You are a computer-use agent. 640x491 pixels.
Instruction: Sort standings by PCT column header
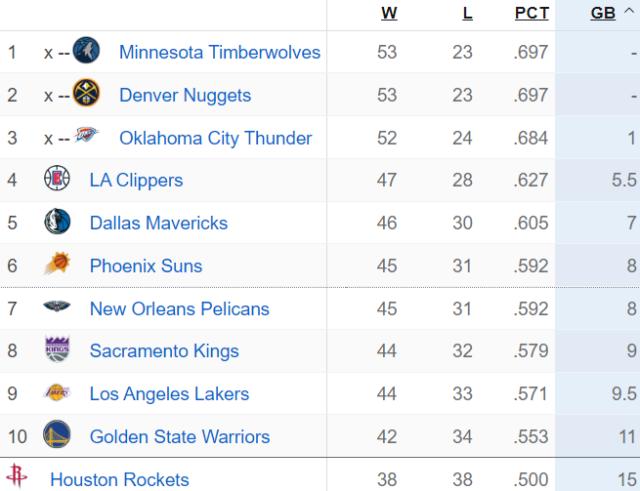click(x=531, y=14)
